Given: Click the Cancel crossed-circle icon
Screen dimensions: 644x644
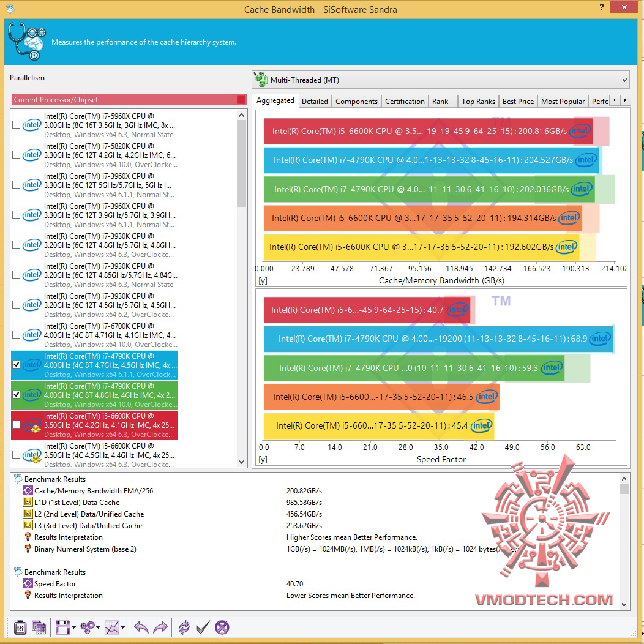Looking at the screenshot, I should click(x=222, y=627).
